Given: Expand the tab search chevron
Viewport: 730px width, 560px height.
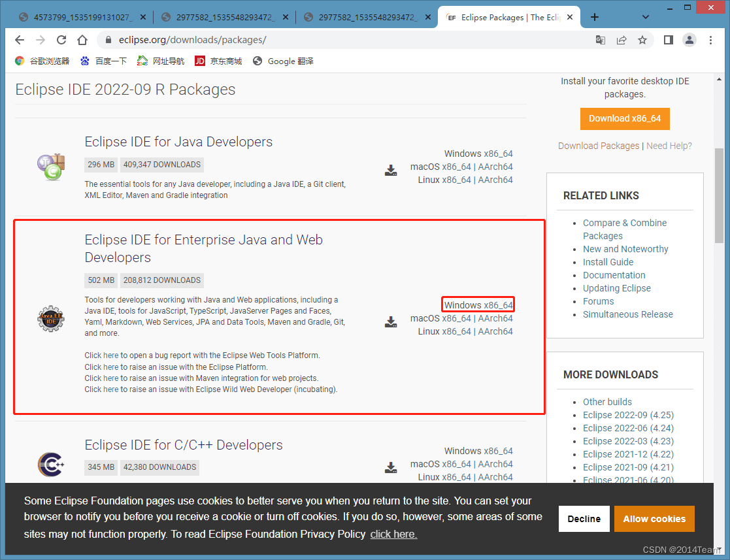Looking at the screenshot, I should click(646, 17).
